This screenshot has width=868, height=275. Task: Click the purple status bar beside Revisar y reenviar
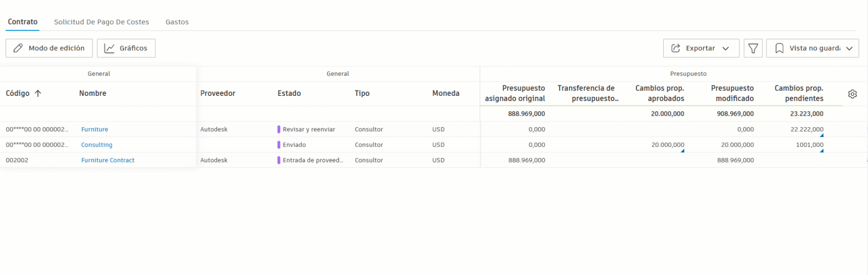(279, 129)
